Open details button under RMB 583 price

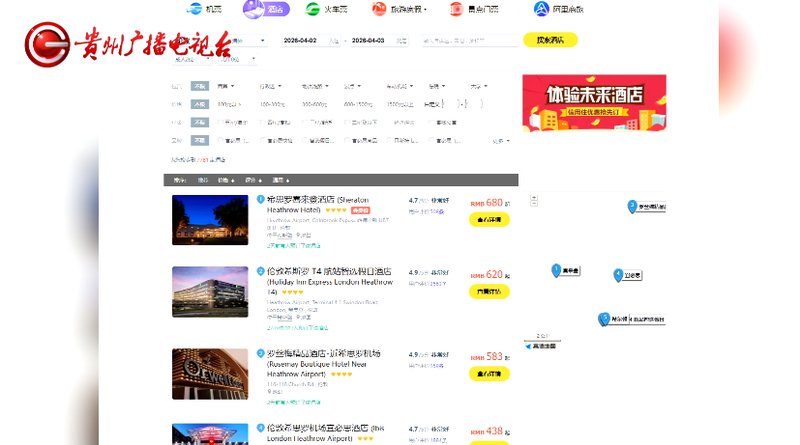click(x=489, y=374)
